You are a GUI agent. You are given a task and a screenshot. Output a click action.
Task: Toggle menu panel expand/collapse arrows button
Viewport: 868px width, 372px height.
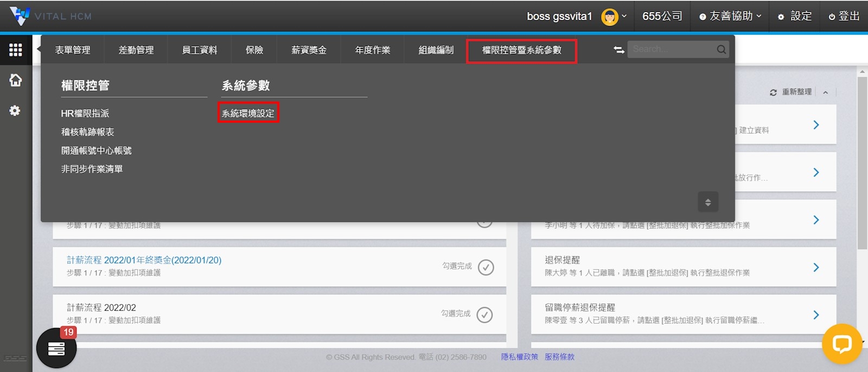click(x=707, y=202)
